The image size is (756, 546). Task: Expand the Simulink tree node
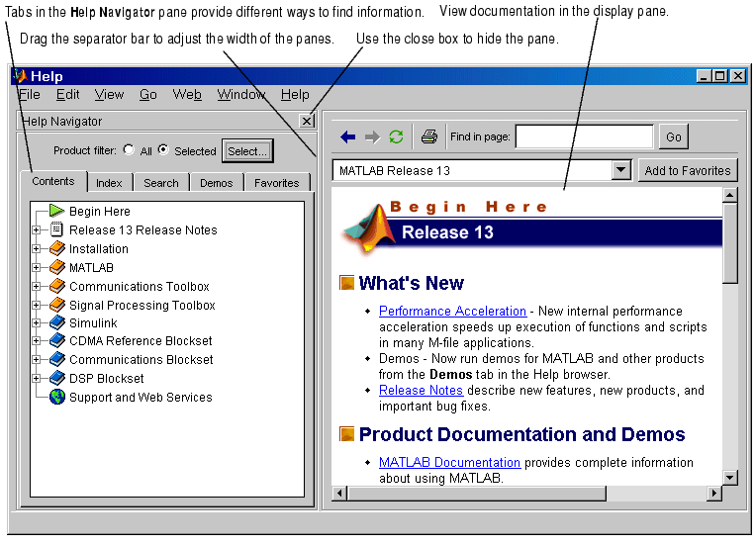coord(37,322)
